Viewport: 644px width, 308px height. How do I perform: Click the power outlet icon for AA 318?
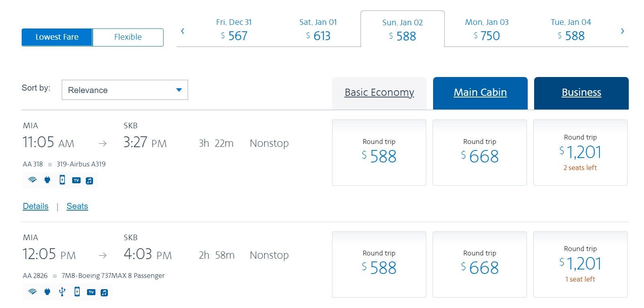pos(47,180)
